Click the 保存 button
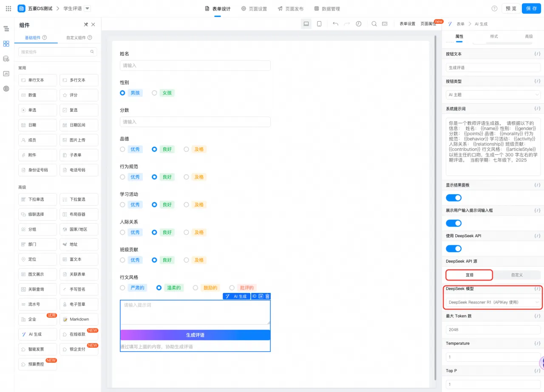 [531, 9]
